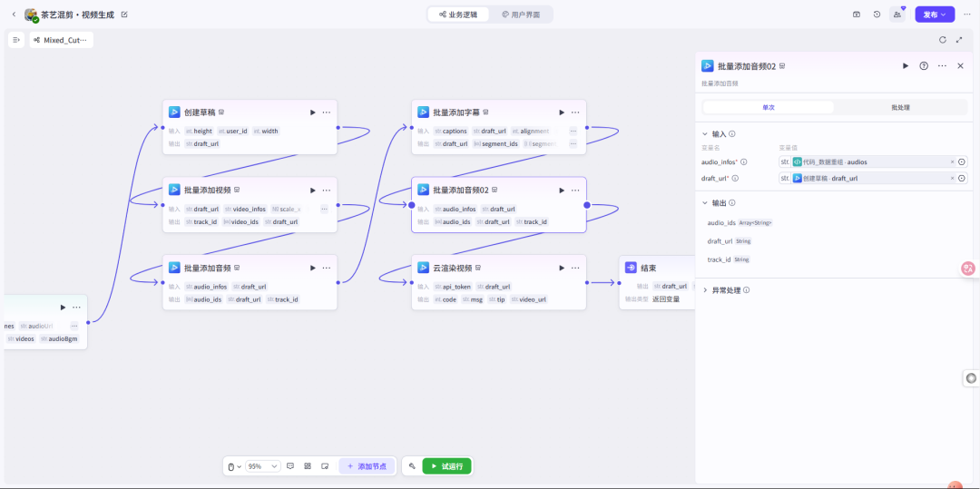The width and height of the screenshot is (980, 489).
Task: Click the debug wrench icon beside 试运行
Action: pos(412,466)
